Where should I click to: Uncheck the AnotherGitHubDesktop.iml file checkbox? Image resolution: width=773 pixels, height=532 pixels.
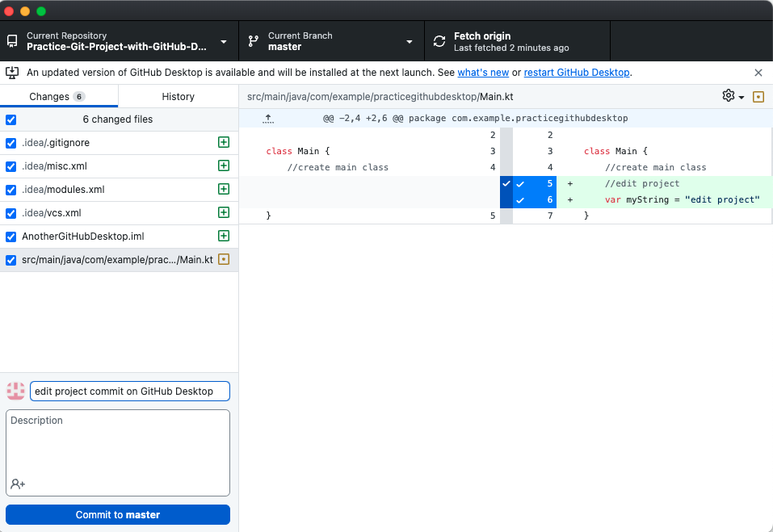[x=11, y=237]
